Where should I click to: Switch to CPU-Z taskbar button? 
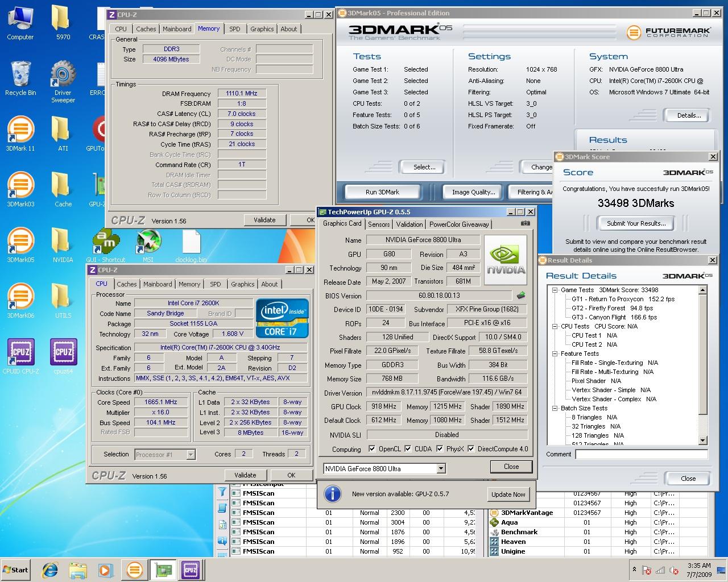[x=191, y=569]
